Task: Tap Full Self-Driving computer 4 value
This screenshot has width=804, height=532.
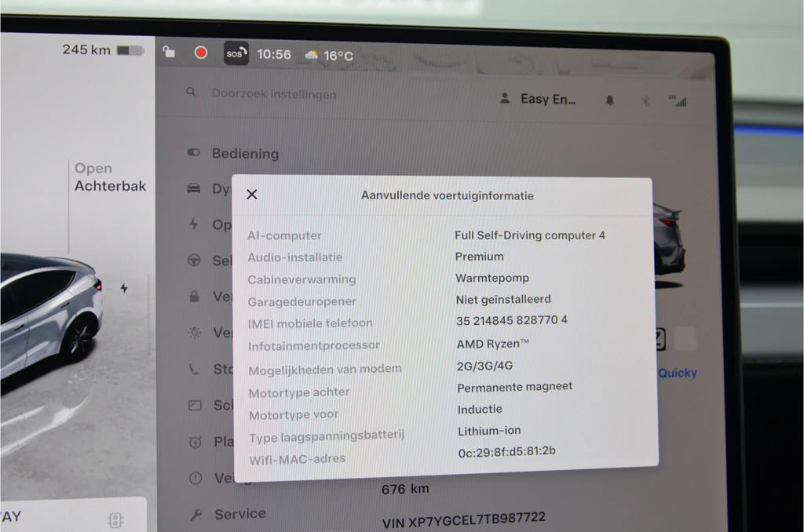Action: [x=530, y=235]
